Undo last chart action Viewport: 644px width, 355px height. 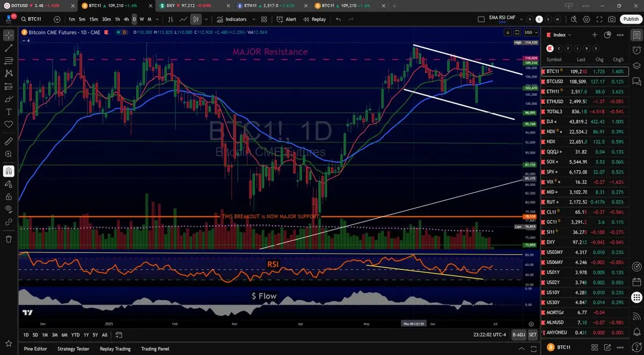tap(338, 19)
